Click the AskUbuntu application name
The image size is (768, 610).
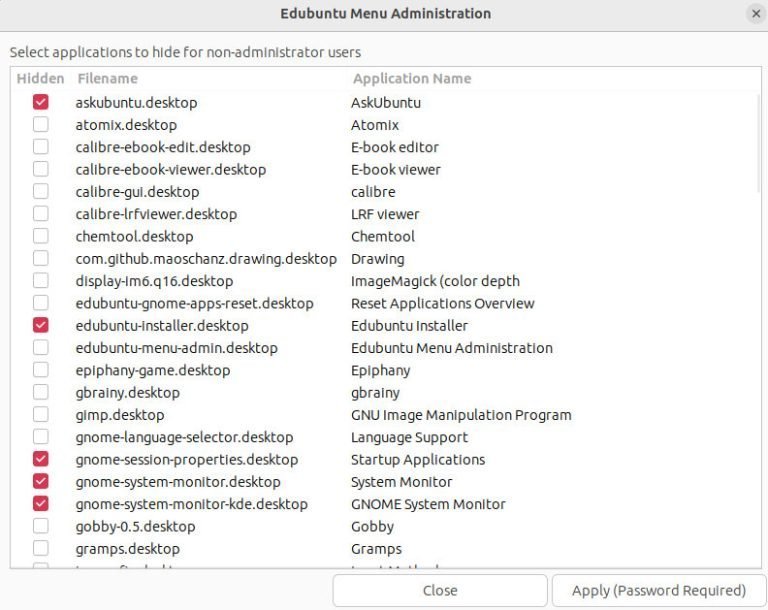[385, 102]
